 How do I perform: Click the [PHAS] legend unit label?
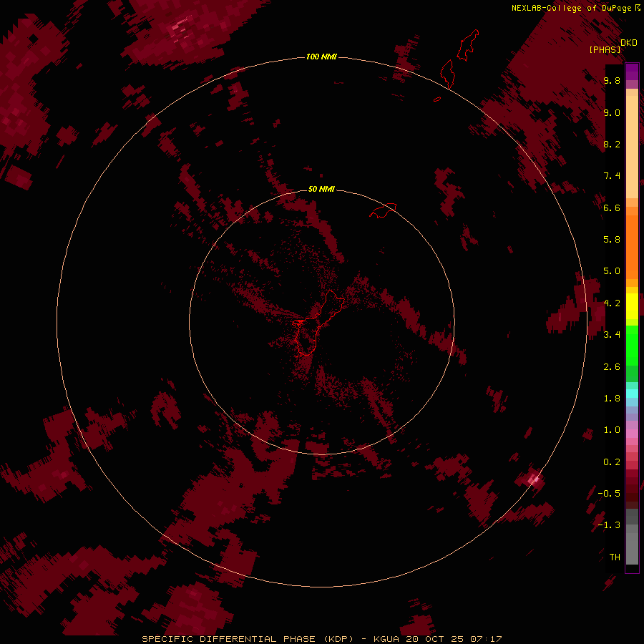[x=605, y=50]
